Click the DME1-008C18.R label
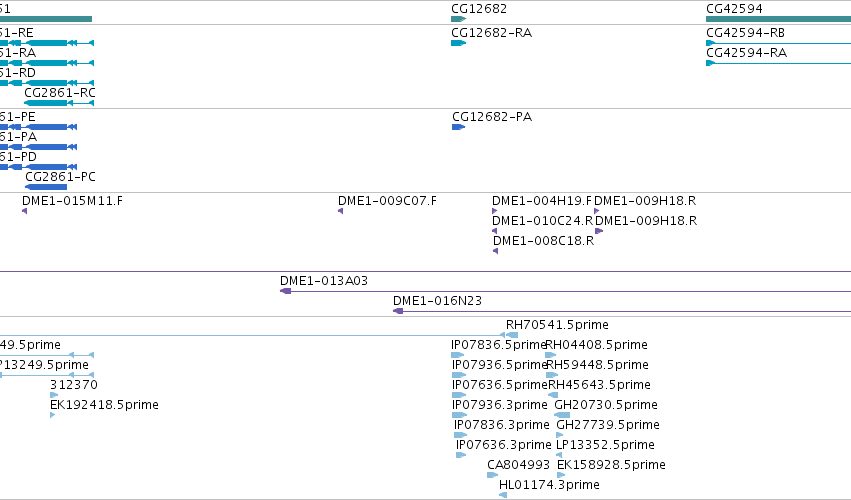 pyautogui.click(x=543, y=241)
